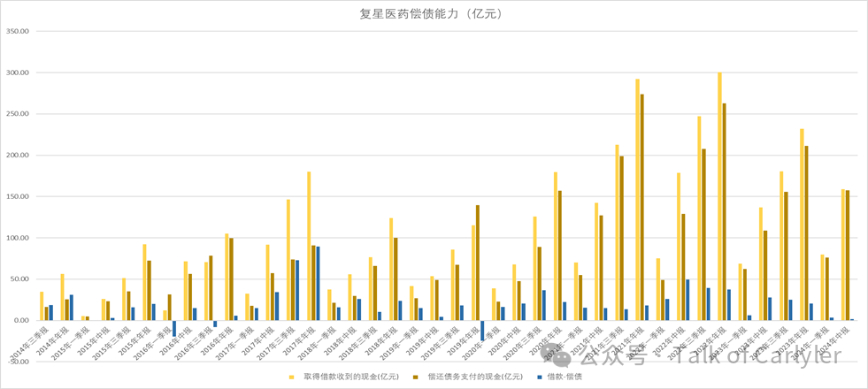
Task: Select the dark gold repayment bar for 2019年年报
Action: pos(478,263)
